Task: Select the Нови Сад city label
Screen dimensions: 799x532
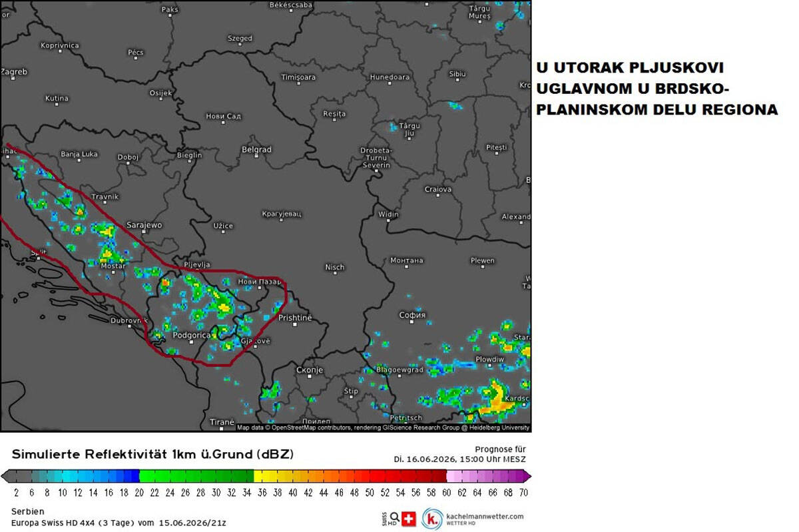Action: tap(223, 116)
